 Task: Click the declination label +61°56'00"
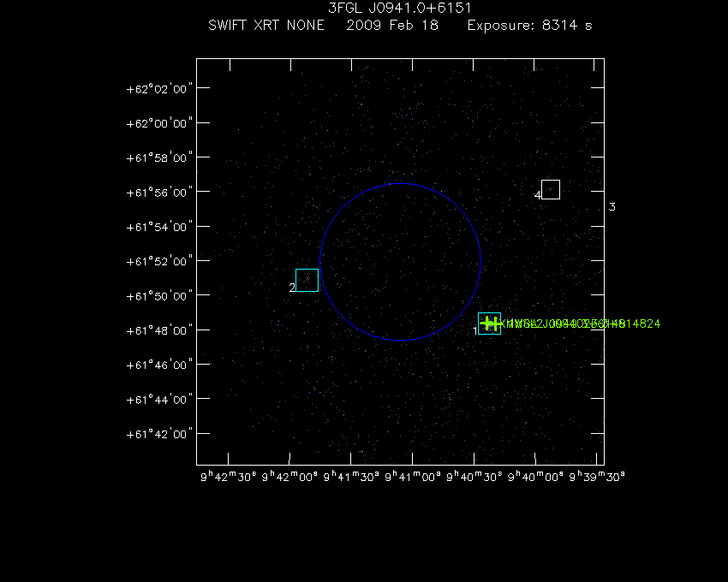click(159, 193)
